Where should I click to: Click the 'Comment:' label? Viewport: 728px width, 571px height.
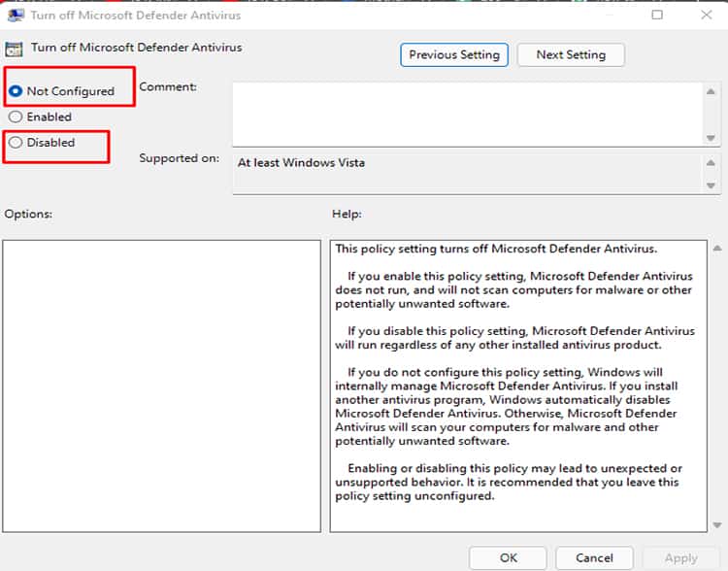(168, 86)
